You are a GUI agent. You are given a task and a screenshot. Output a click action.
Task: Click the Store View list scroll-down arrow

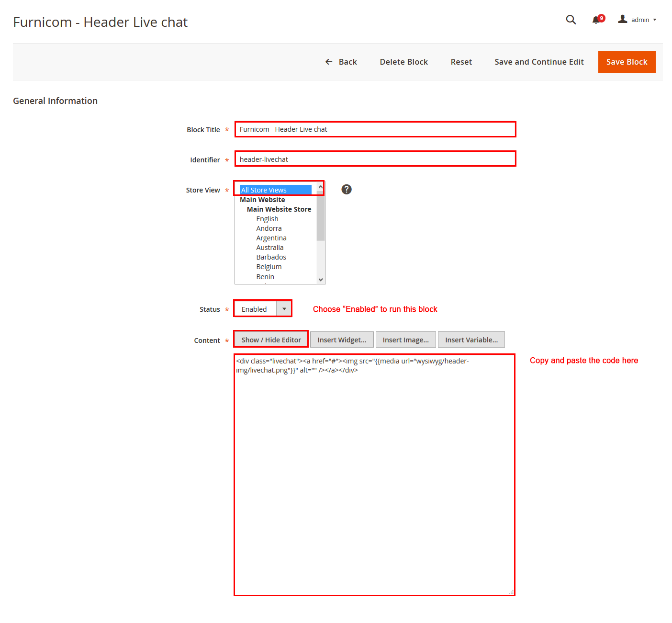(321, 280)
